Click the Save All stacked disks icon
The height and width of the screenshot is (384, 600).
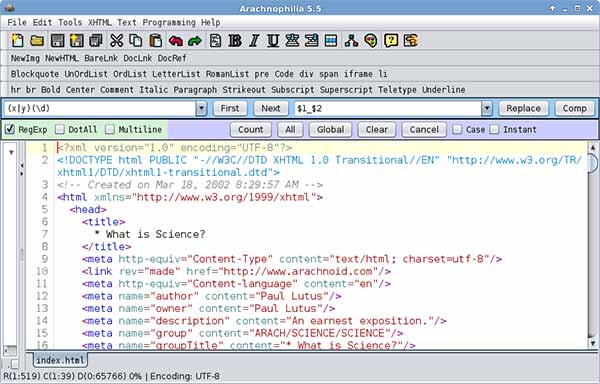coord(96,41)
